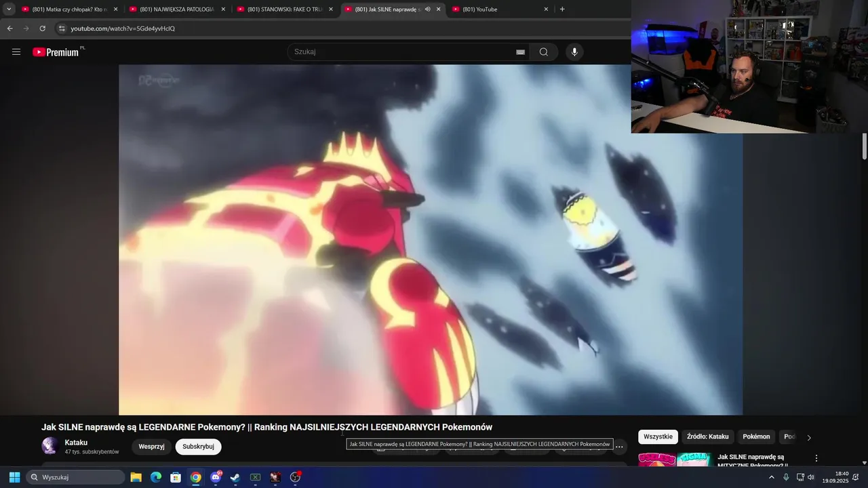Open clock and date 18:40 in taskbar
Viewport: 868px width, 488px height.
835,477
